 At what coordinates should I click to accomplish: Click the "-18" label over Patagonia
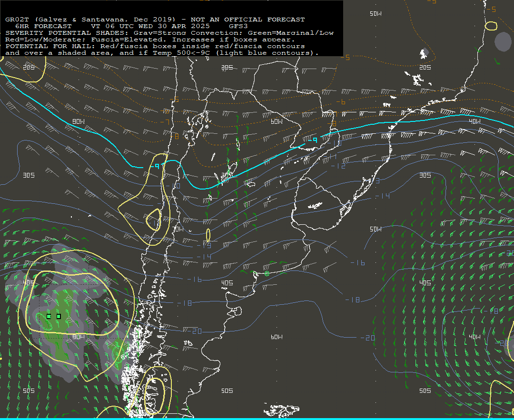click(x=185, y=303)
